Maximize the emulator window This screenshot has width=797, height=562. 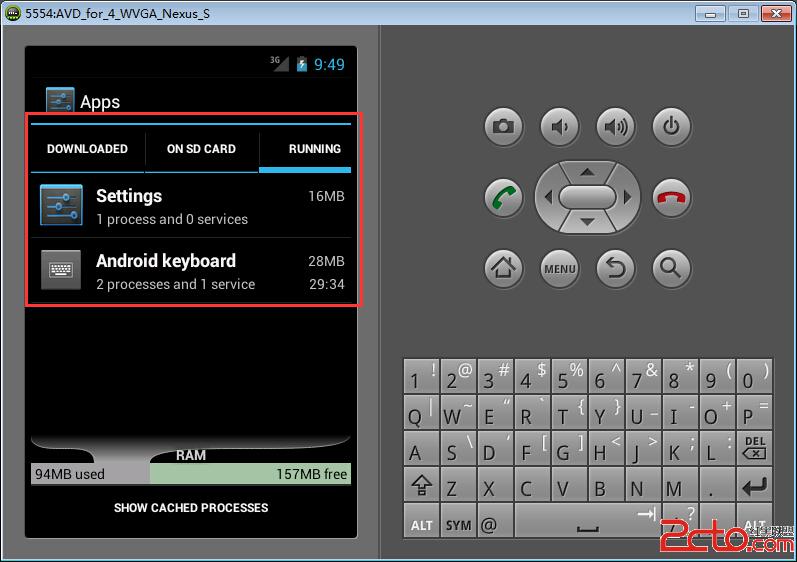click(x=743, y=14)
